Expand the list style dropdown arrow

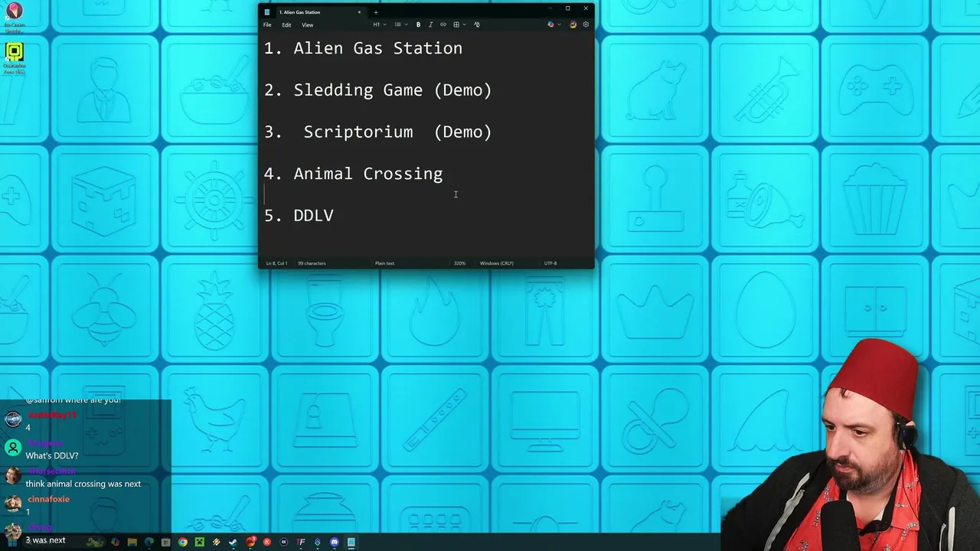(406, 24)
